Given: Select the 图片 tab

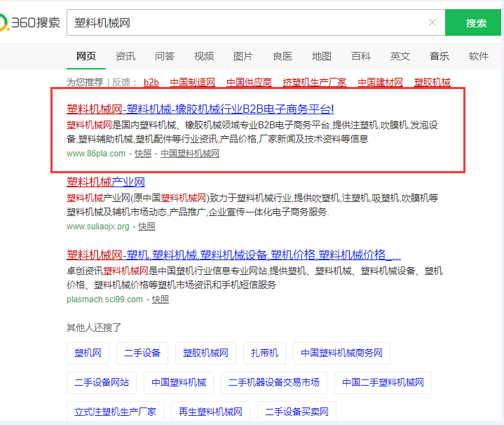Looking at the screenshot, I should click(x=243, y=56).
